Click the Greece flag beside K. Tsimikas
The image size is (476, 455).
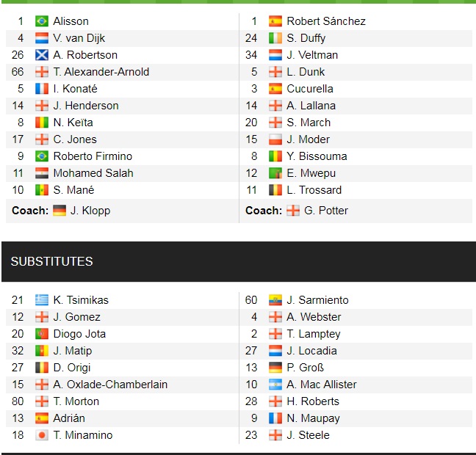(42, 300)
